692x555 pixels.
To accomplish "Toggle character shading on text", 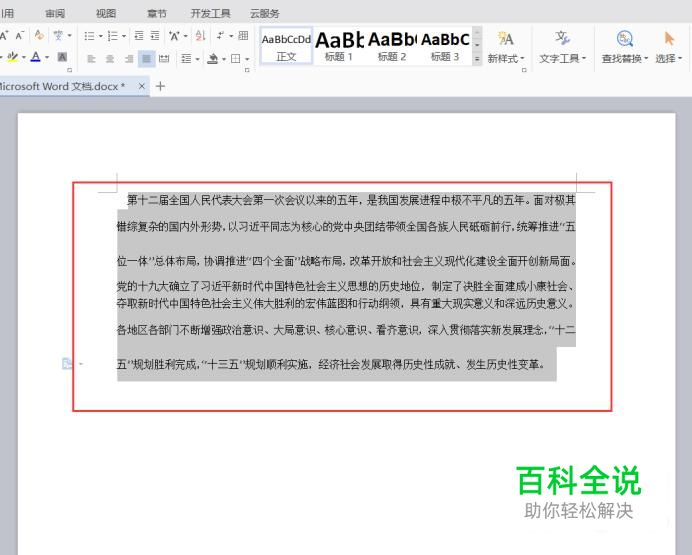I will [62, 57].
